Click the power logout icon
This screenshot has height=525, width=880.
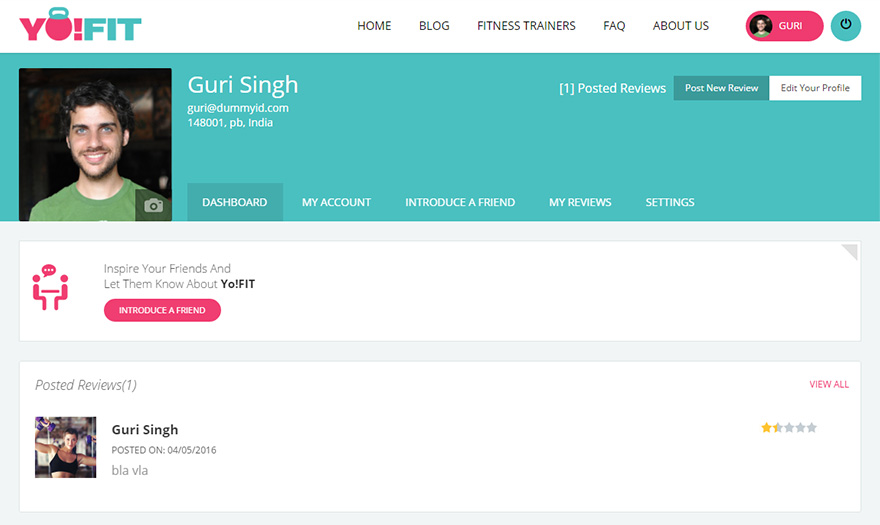click(x=845, y=26)
